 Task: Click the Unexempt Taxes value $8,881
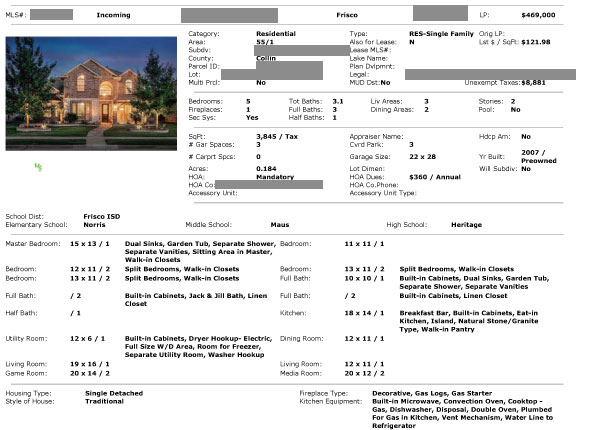533,82
